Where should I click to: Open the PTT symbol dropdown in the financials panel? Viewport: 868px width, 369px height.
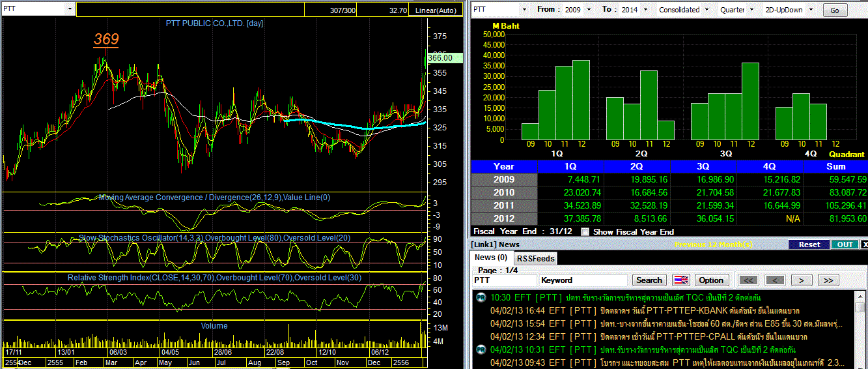click(524, 10)
